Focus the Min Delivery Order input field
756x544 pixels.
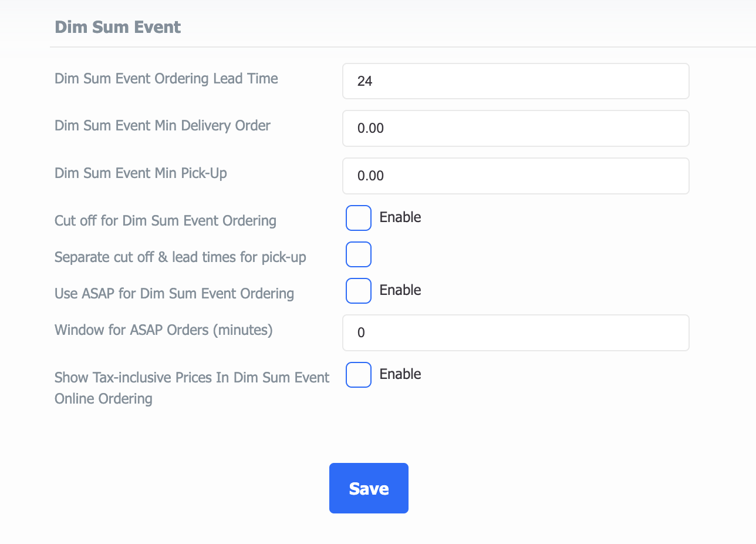click(515, 128)
